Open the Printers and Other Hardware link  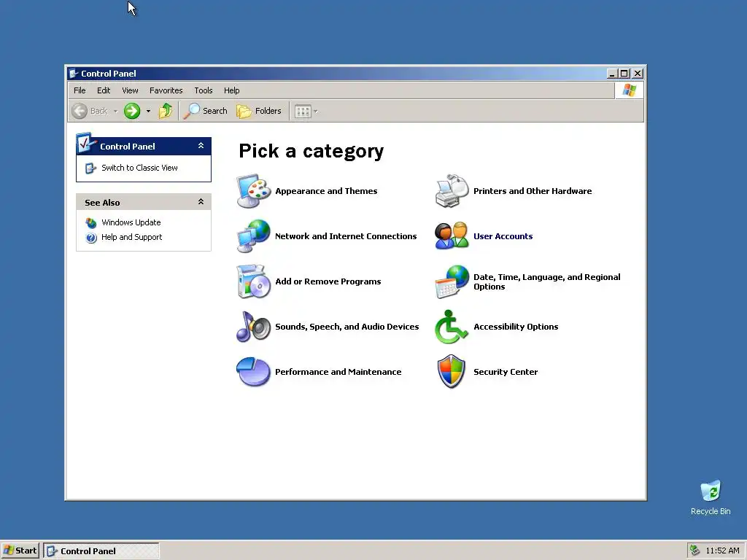coord(533,191)
